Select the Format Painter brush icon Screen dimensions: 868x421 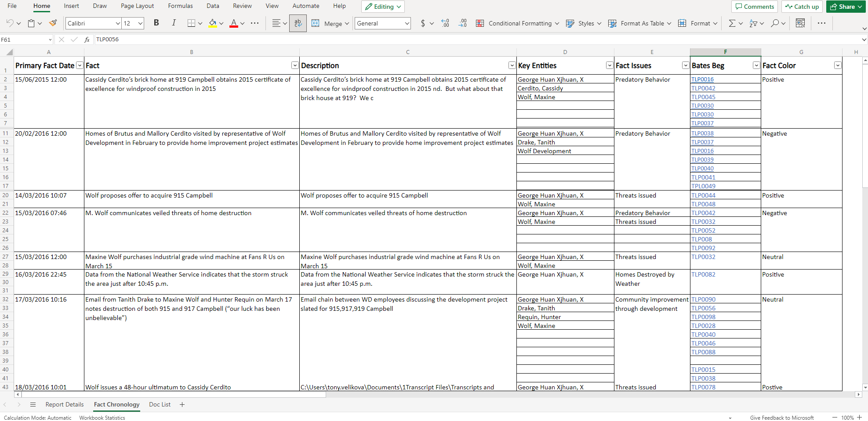53,23
